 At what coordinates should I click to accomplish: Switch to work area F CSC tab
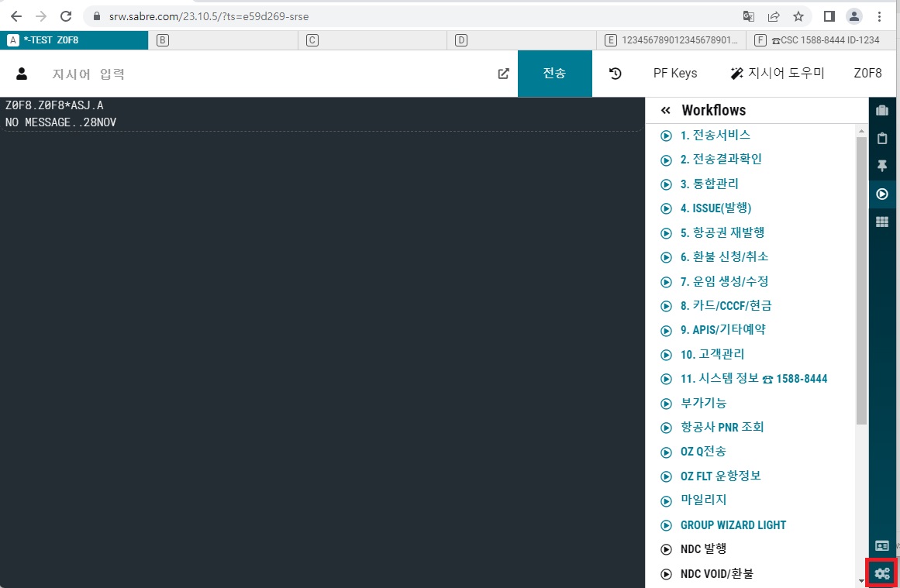coord(820,40)
